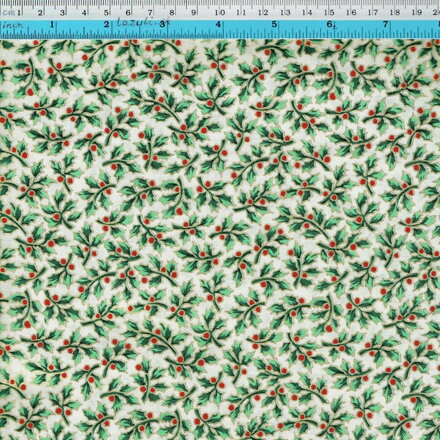Click the 2 inch number on the blue ruler

coord(107,25)
